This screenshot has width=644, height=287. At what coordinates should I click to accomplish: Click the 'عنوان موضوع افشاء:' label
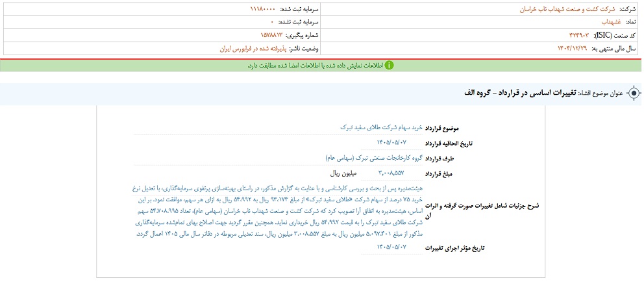point(601,94)
